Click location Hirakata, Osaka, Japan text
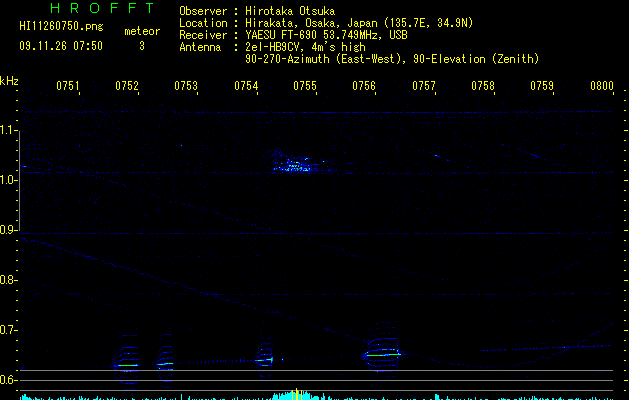Screen dimensions: 629x400 (x=311, y=23)
